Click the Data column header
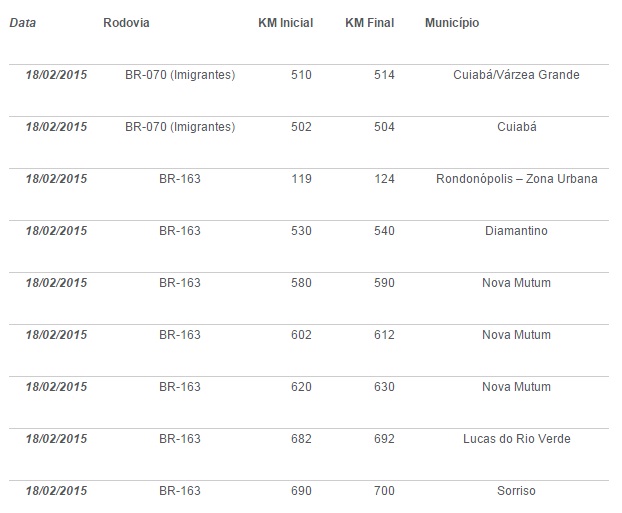The height and width of the screenshot is (513, 622). (x=23, y=23)
